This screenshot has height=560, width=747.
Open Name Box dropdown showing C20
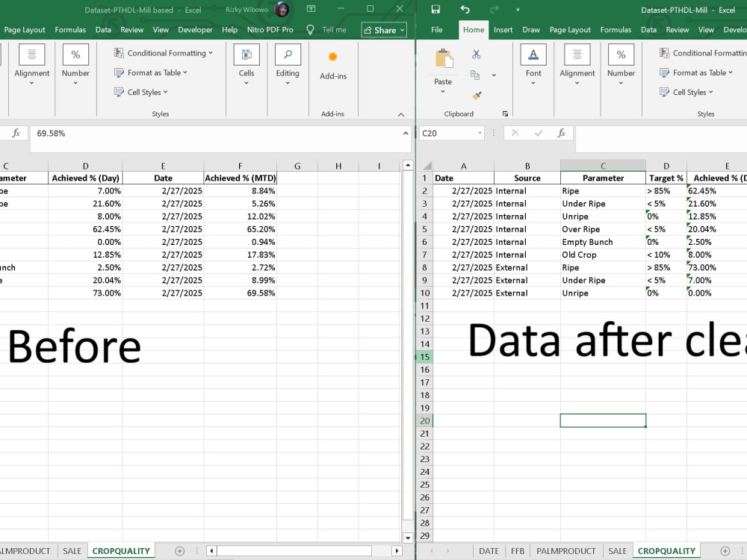(x=480, y=134)
